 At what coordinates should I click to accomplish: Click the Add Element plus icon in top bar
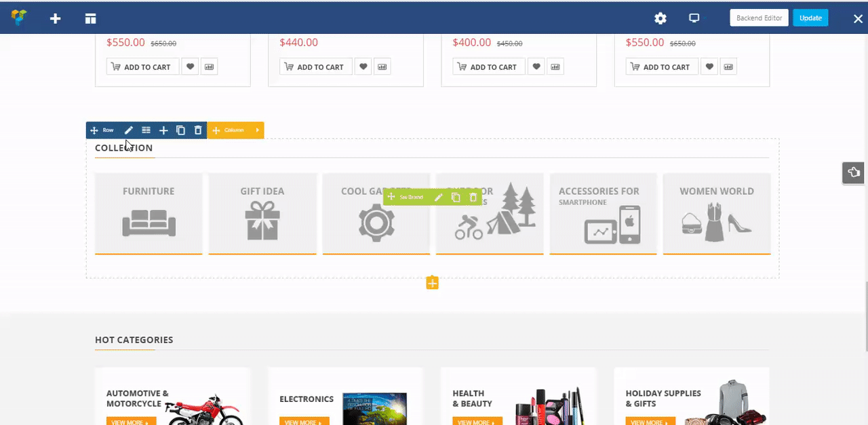point(56,18)
